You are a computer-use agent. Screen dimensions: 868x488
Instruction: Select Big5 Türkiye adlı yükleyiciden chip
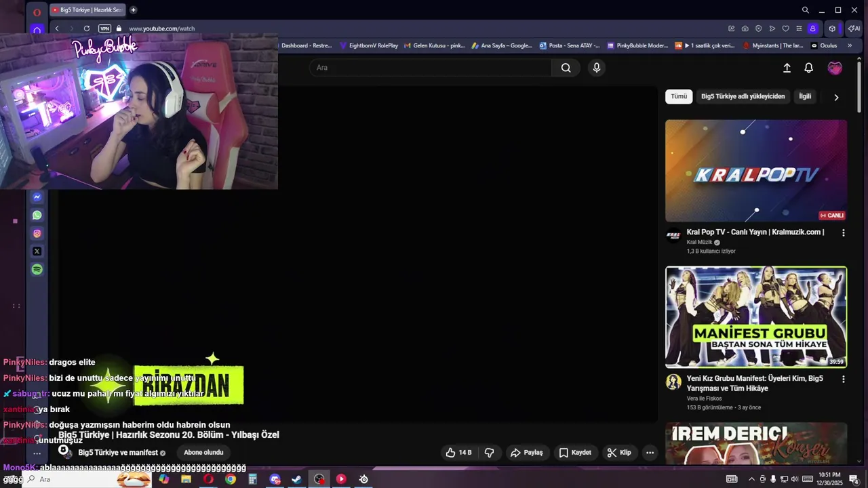(x=743, y=96)
